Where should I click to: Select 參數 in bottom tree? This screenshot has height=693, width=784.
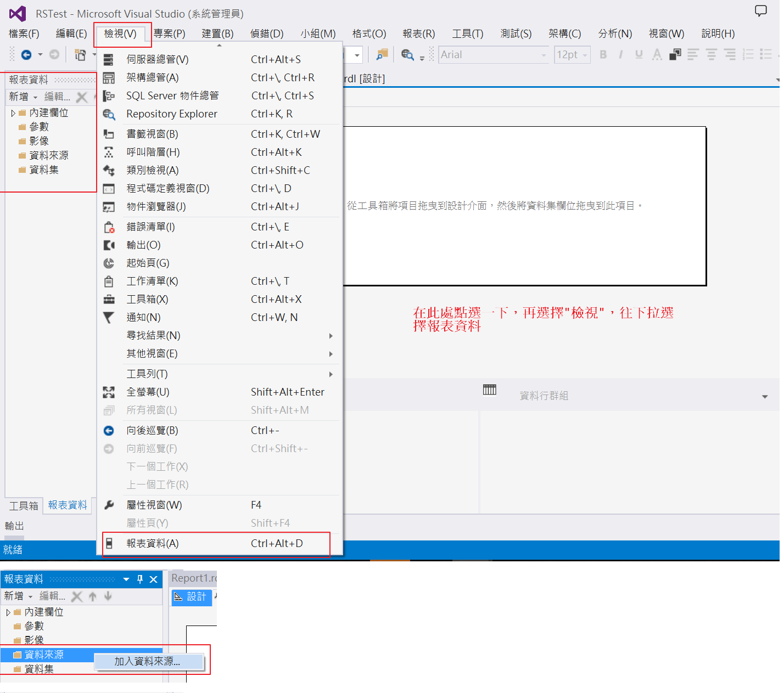coord(34,626)
